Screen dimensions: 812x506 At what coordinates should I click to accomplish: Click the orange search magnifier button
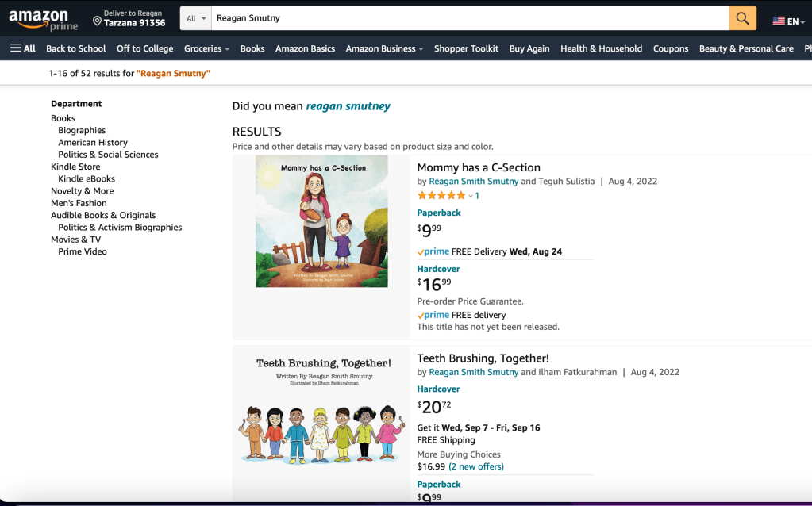[742, 18]
